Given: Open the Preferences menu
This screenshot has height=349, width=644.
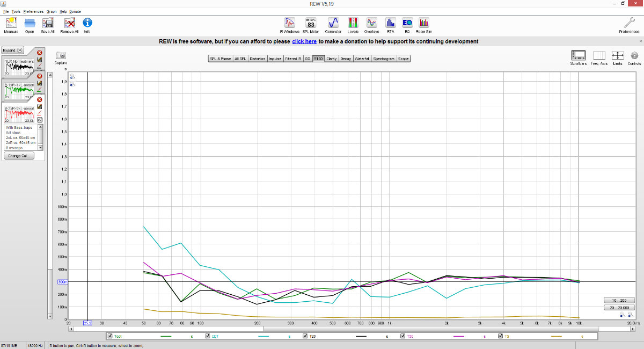Looking at the screenshot, I should coord(33,11).
